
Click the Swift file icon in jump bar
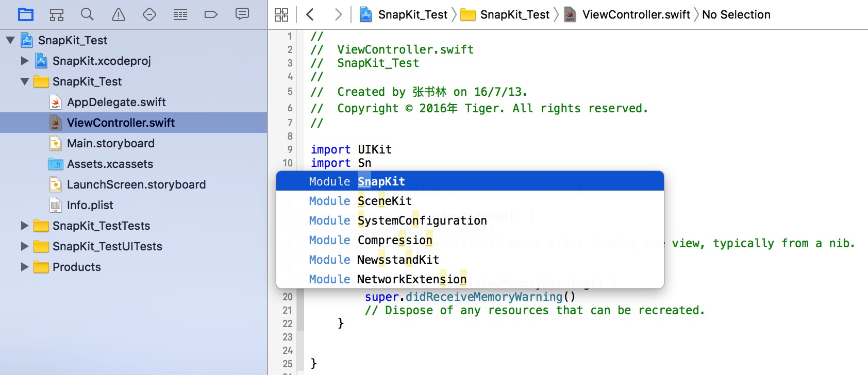(x=570, y=14)
